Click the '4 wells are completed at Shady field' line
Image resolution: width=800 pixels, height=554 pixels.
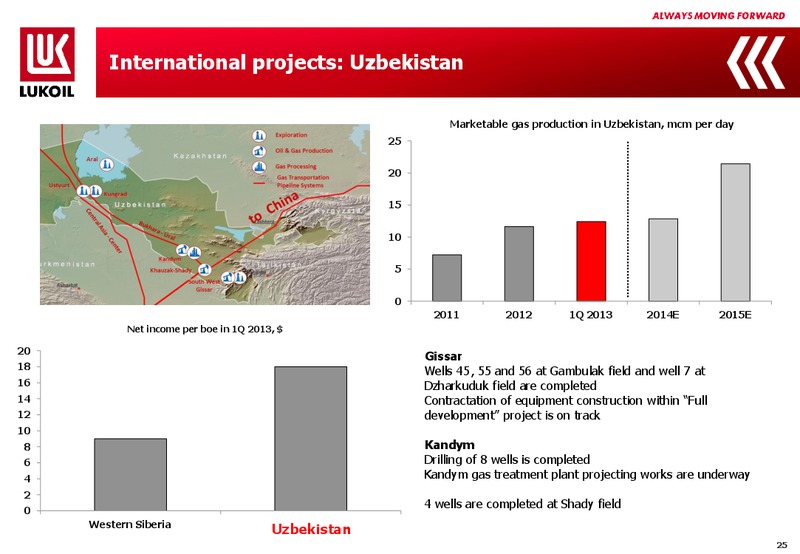pos(522,504)
